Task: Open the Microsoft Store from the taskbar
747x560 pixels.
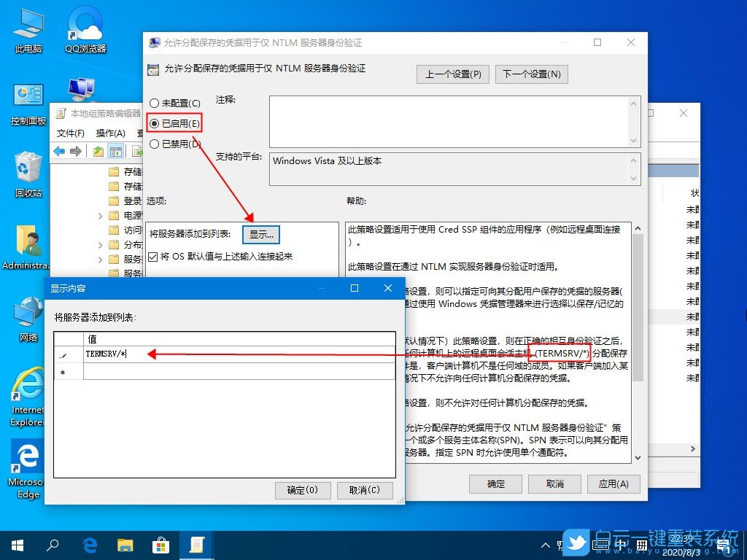Action: [160, 545]
